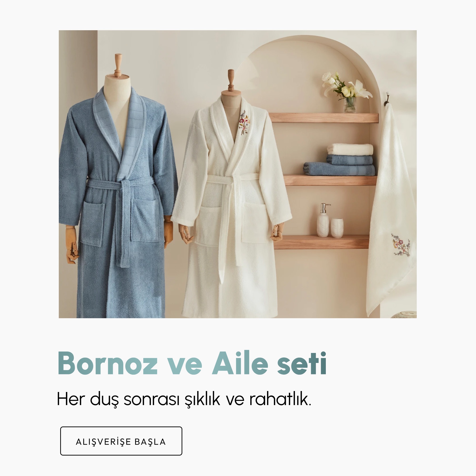The image size is (476, 476).
Task: Click the white ceramic cup beside the soap dispenser
Action: pyautogui.click(x=337, y=228)
